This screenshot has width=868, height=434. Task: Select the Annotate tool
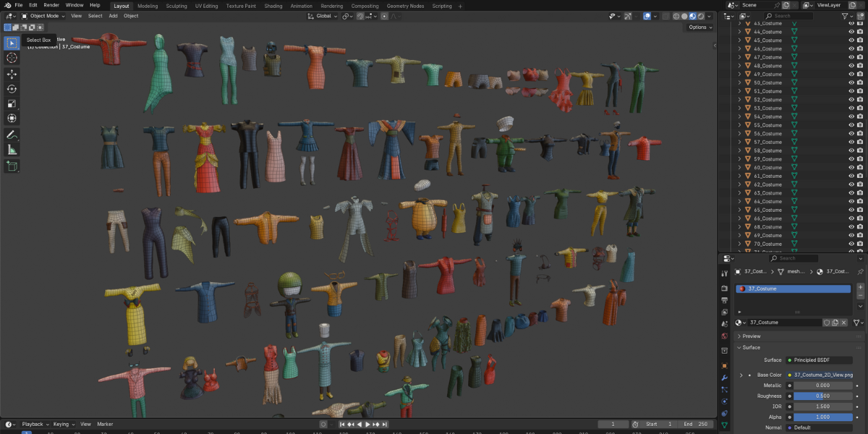(x=12, y=135)
